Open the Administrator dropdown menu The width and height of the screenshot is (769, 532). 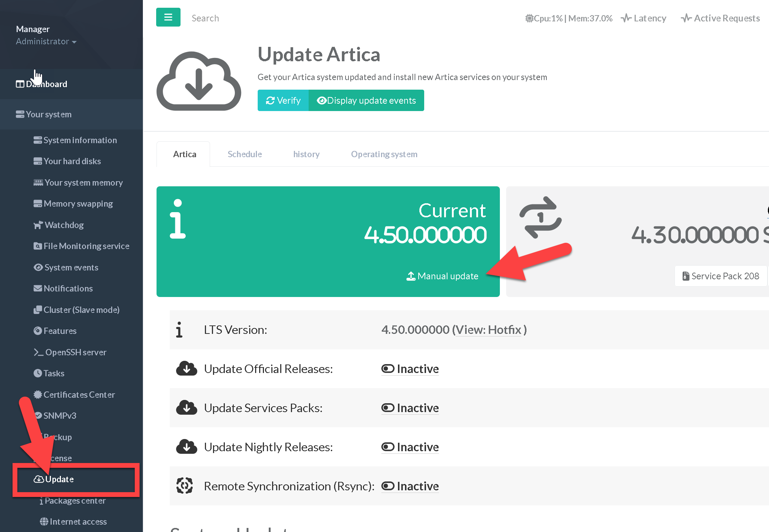coord(46,41)
